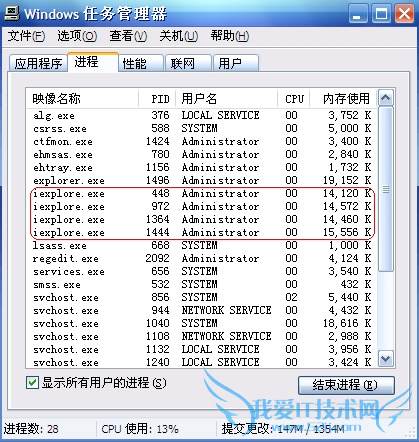
Task: Click the Task Manager title bar icon
Action: point(12,13)
